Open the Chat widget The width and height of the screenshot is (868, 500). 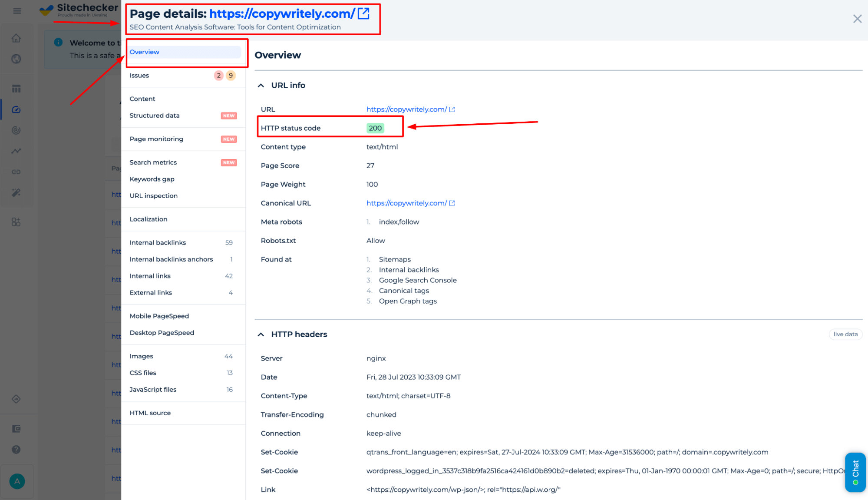[855, 472]
